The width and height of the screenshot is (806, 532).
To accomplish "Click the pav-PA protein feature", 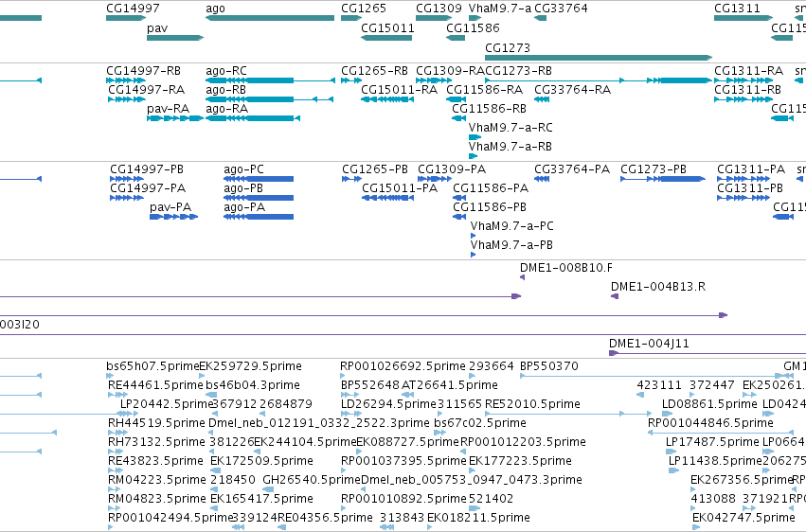I will (173, 217).
